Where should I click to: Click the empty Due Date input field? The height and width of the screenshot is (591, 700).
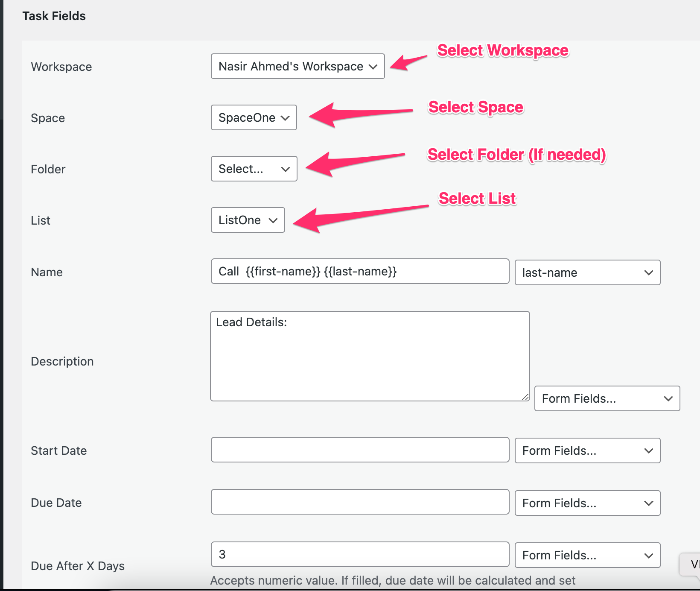tap(360, 502)
